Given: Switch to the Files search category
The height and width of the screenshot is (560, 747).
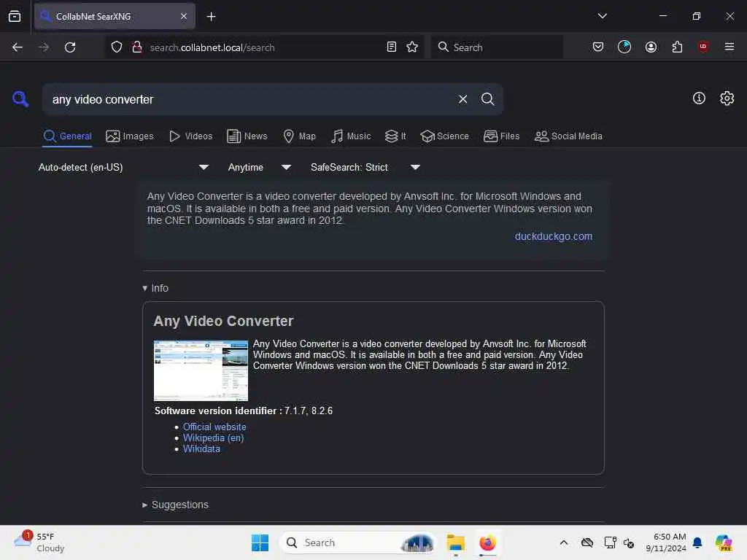Looking at the screenshot, I should pyautogui.click(x=501, y=136).
